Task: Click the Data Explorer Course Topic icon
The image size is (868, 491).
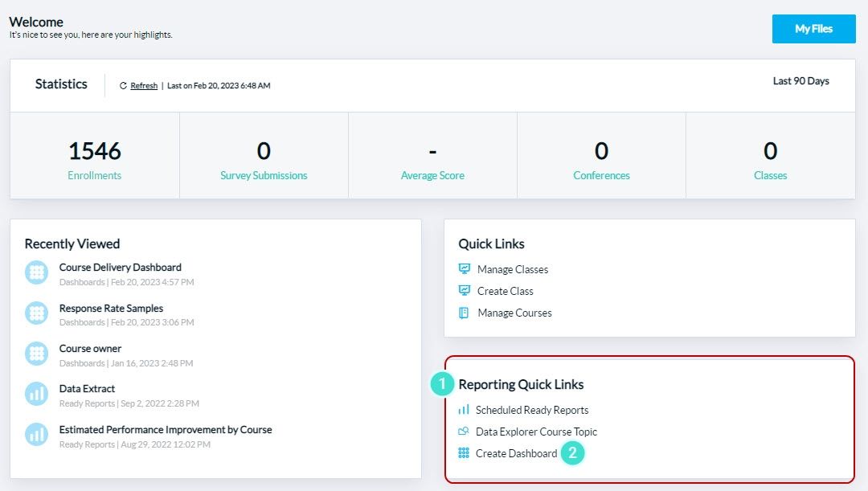Action: 465,432
